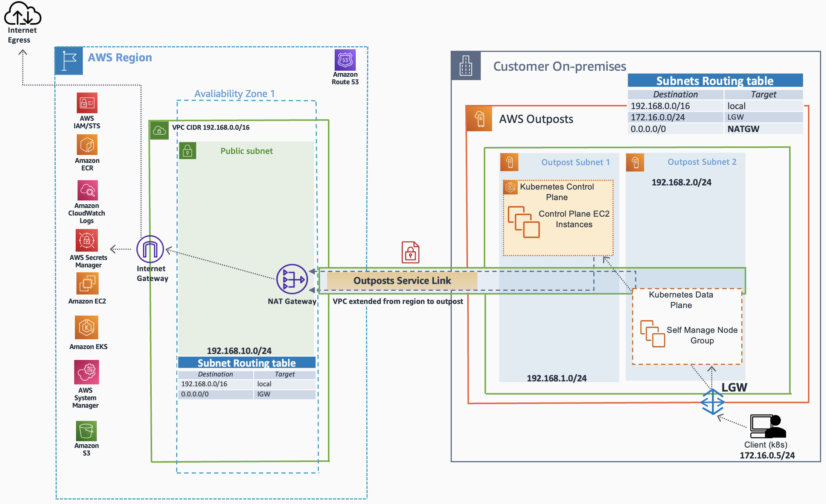Image resolution: width=826 pixels, height=504 pixels.
Task: Select the Amazon CloudWatch Logs icon
Action: pos(87,190)
